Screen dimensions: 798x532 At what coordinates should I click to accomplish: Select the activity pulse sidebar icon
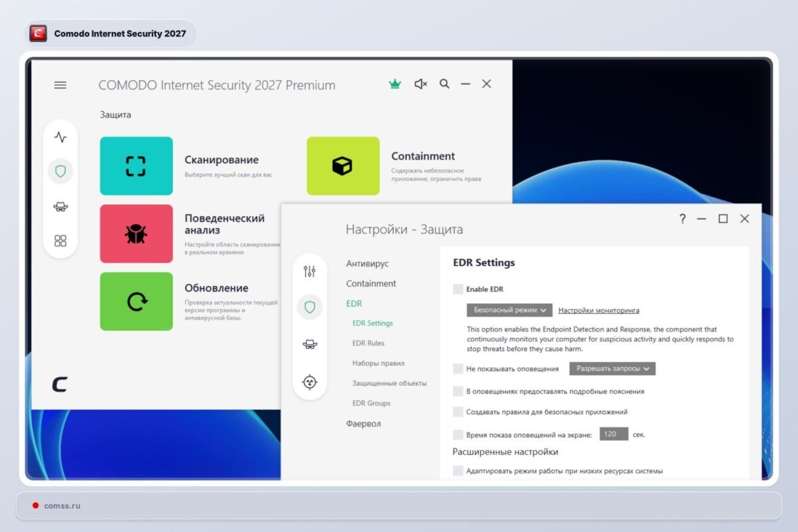[x=61, y=138]
